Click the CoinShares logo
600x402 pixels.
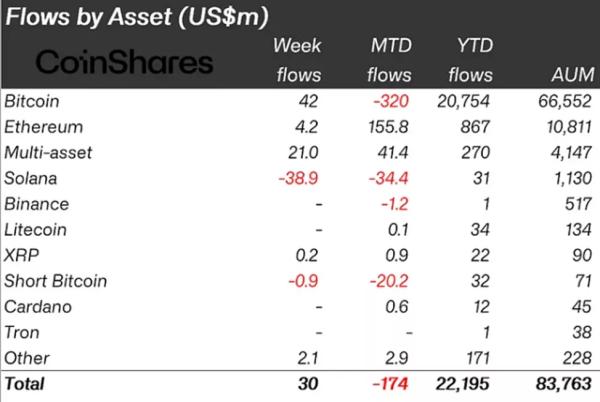click(124, 62)
